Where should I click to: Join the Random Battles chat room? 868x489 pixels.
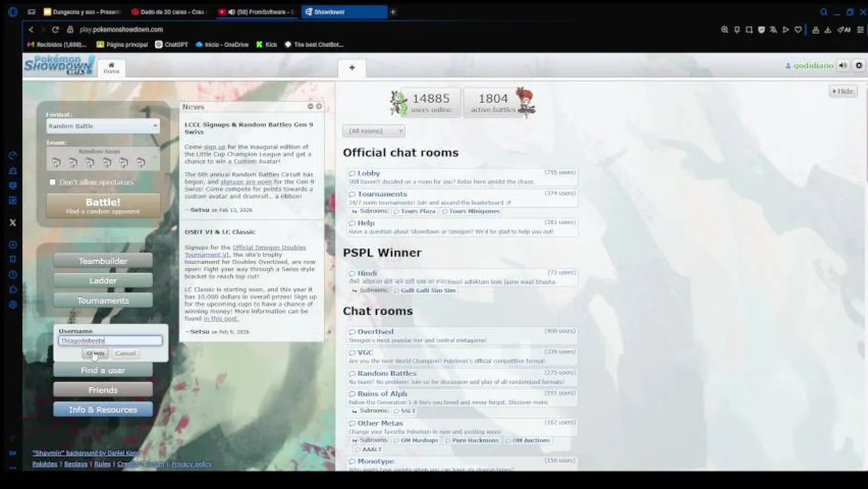click(462, 377)
